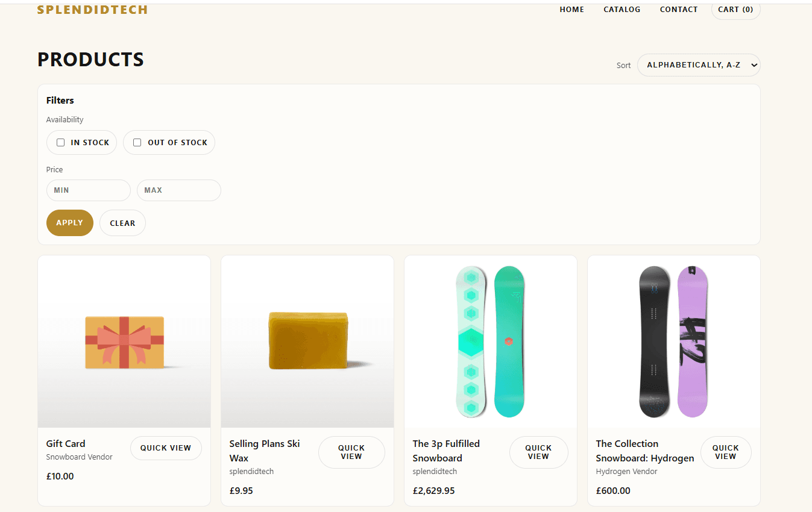Navigate to the Contact page
Screen dimensions: 812x512
click(x=678, y=10)
